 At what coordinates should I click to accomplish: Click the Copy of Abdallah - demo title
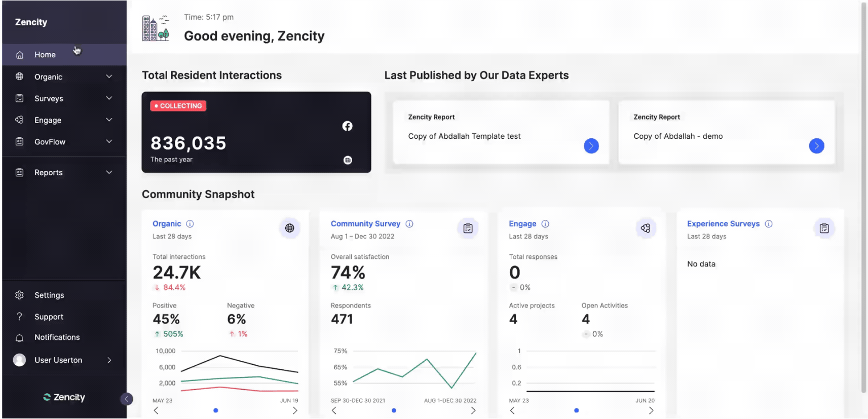point(678,136)
